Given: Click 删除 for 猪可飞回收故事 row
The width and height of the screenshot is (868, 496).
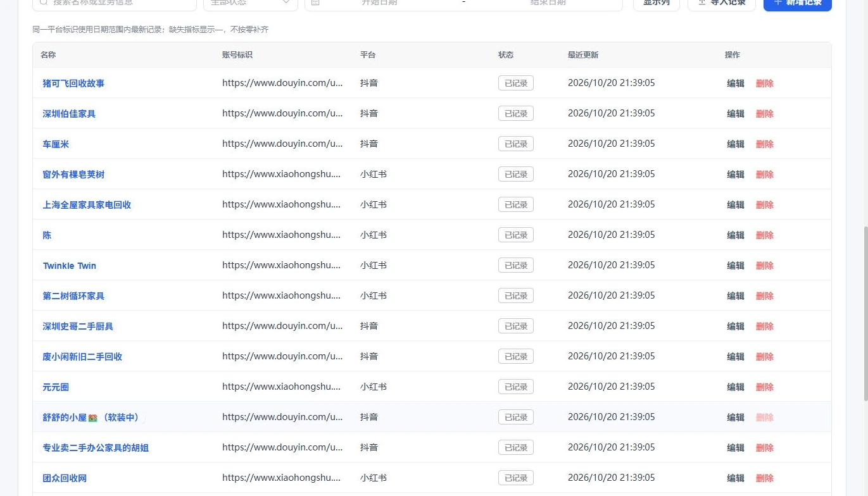Looking at the screenshot, I should pos(765,84).
